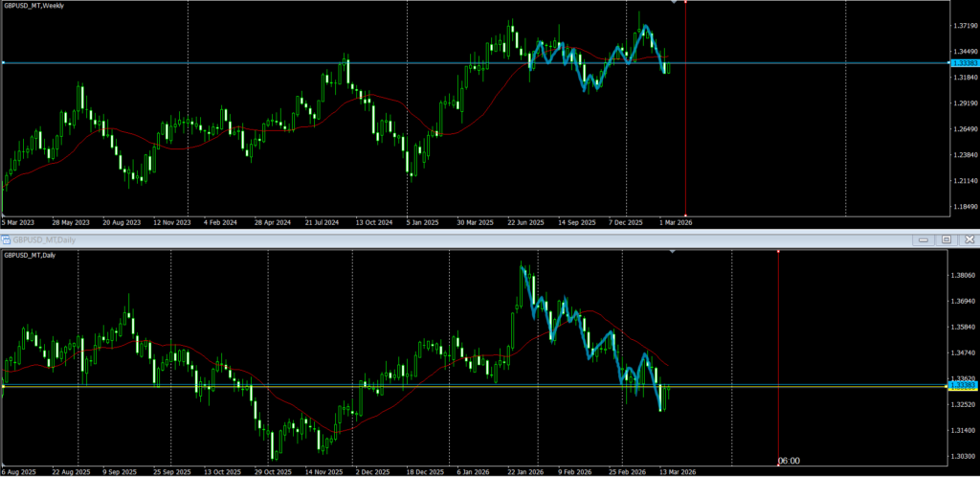Click the GBPUSD_MT,Daily window title icon
The width and height of the screenshot is (980, 477).
(x=6, y=238)
